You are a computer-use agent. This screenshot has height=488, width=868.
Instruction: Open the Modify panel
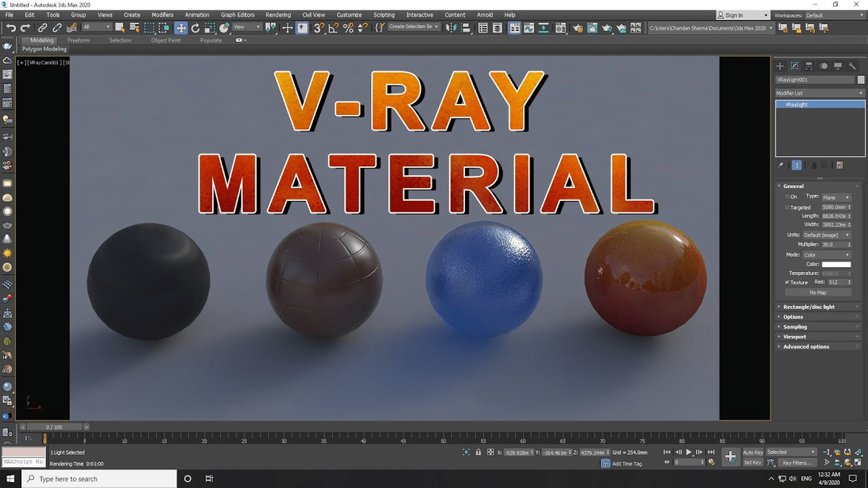795,65
